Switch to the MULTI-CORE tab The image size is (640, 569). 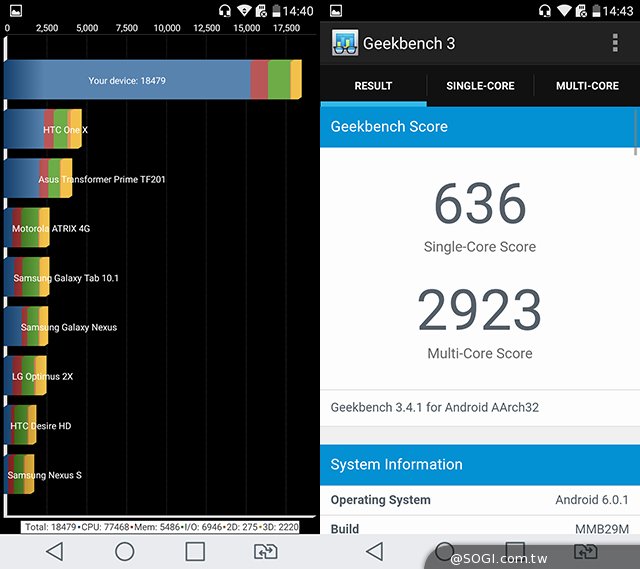(x=587, y=86)
